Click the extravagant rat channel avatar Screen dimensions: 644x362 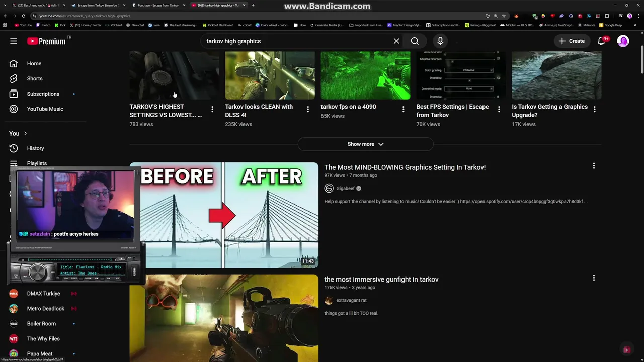(x=329, y=300)
